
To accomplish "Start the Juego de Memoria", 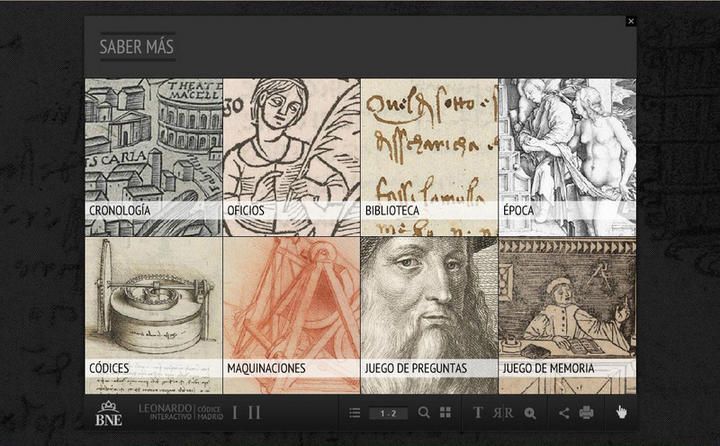I will coord(568,316).
